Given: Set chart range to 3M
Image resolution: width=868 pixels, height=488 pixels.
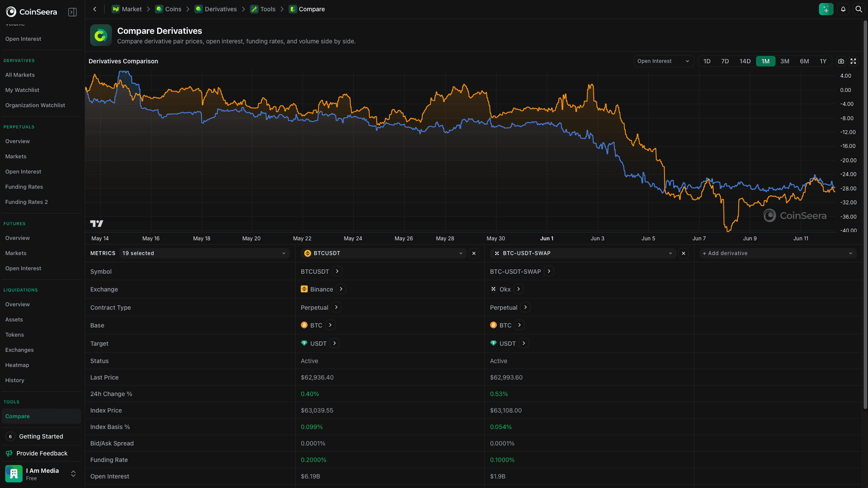Looking at the screenshot, I should click(x=785, y=61).
